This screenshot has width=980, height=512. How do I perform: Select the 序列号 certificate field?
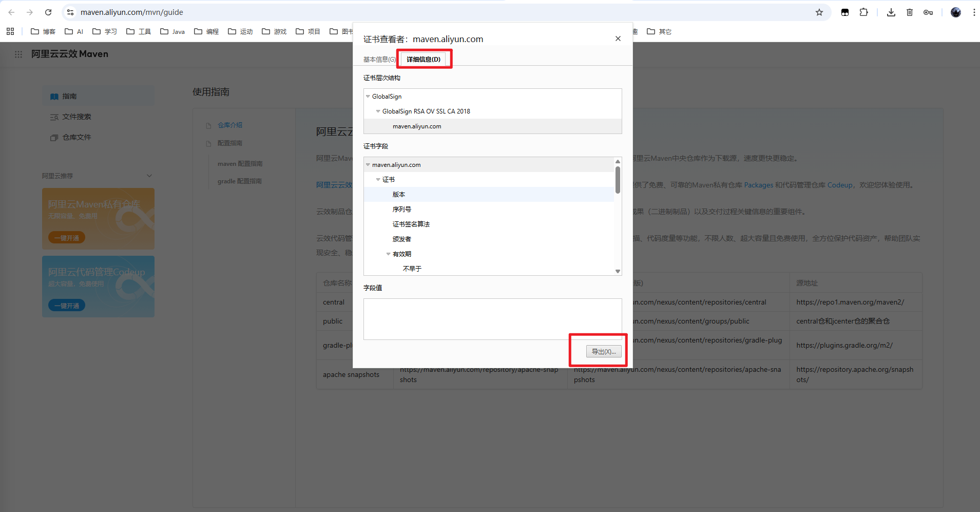pyautogui.click(x=402, y=210)
